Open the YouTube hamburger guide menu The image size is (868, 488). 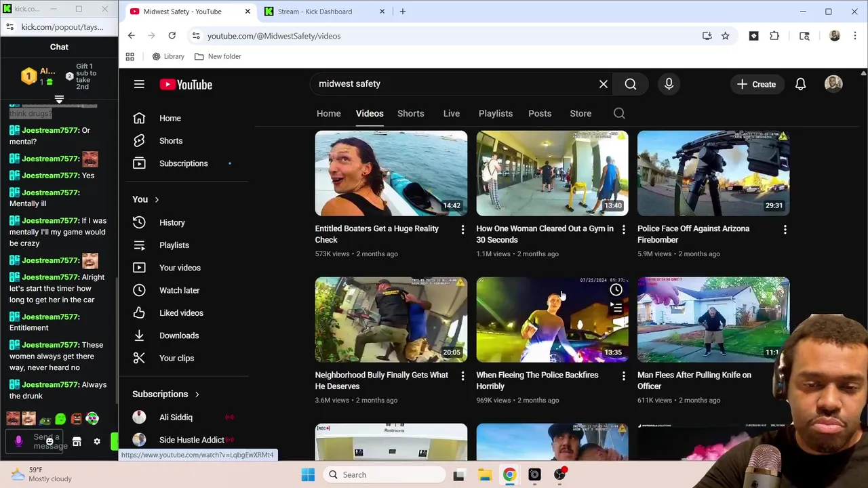pyautogui.click(x=139, y=84)
